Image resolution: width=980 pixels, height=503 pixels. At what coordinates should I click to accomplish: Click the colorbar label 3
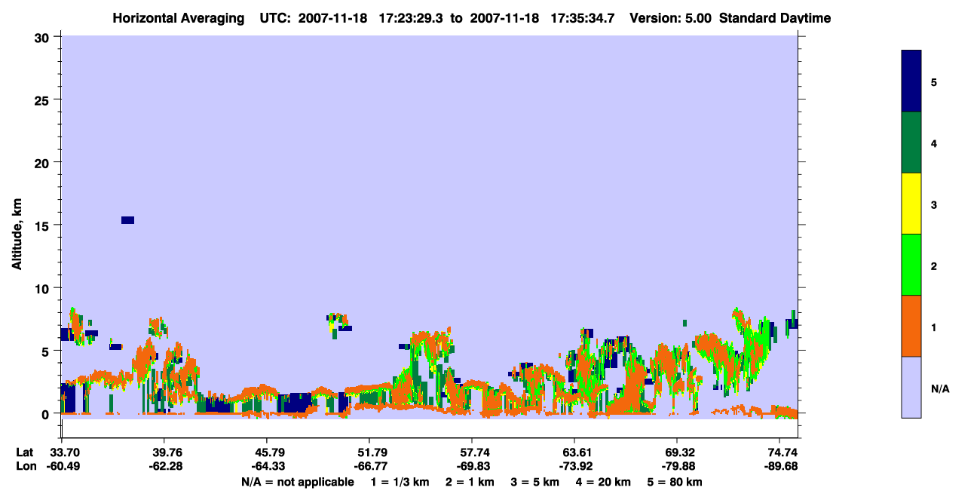934,204
